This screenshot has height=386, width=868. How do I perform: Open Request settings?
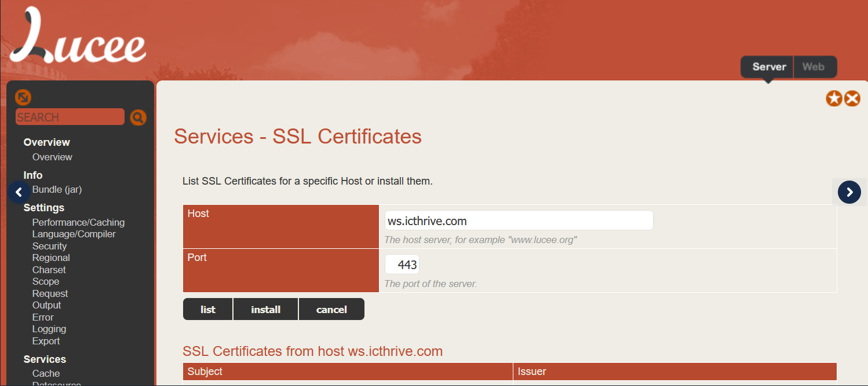[x=50, y=293]
